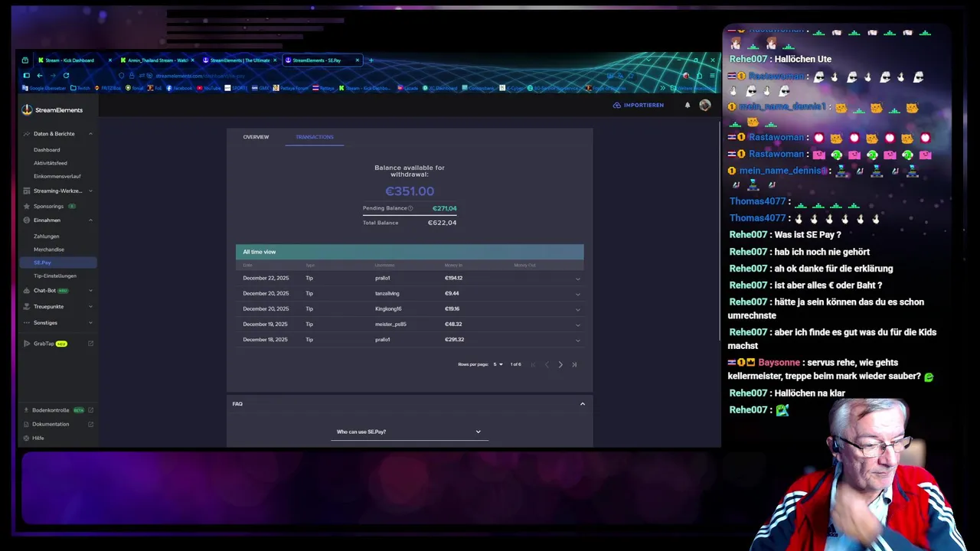The width and height of the screenshot is (980, 551).
Task: Expand the Who can use SE.Pay? question
Action: (409, 432)
